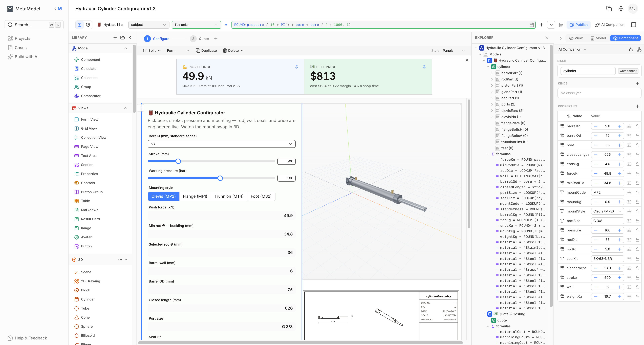This screenshot has height=345, width=644.
Task: Click the MJ user avatar
Action: pyautogui.click(x=633, y=9)
